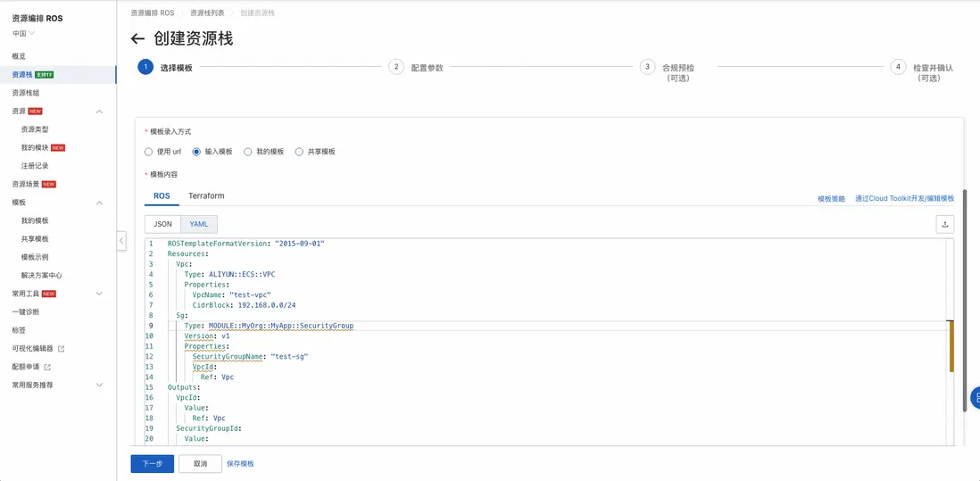The image size is (980, 481).
Task: Click step 2 circle 配置参数
Action: coord(396,68)
